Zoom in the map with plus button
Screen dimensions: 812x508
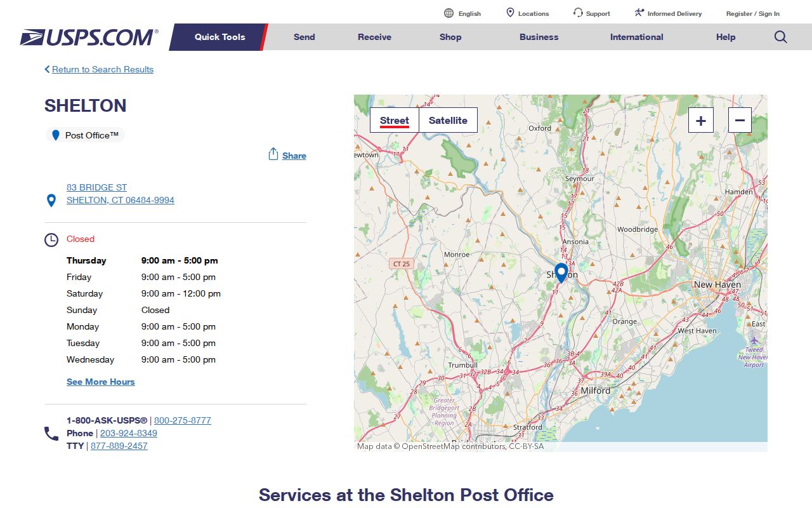coord(701,120)
